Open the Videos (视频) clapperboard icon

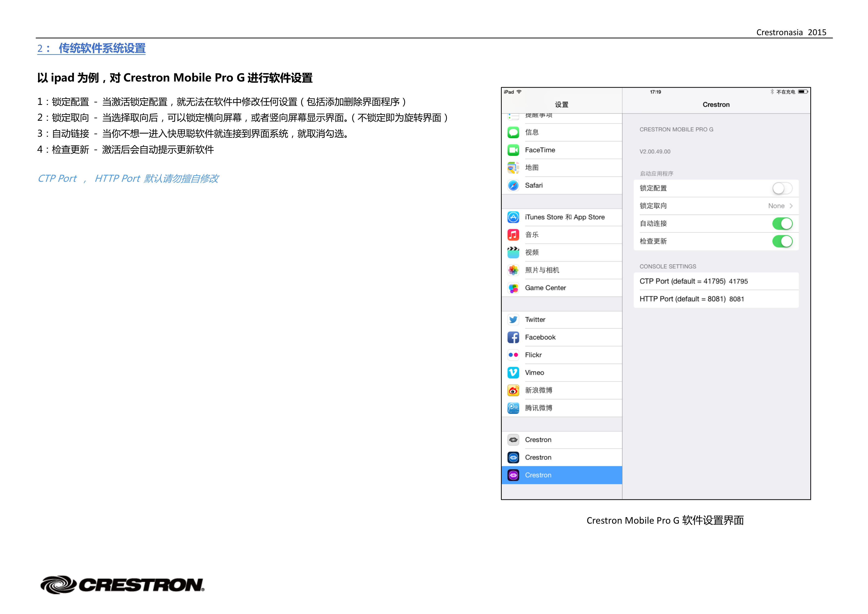pos(513,252)
